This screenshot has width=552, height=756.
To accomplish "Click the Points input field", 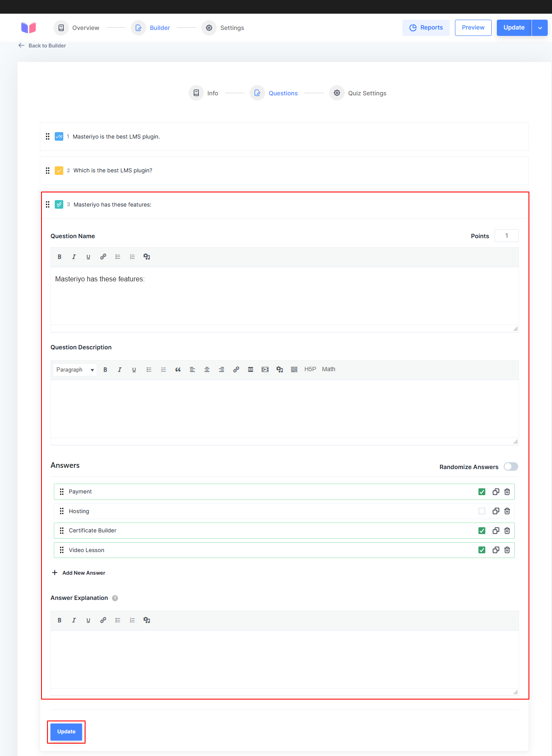I will pyautogui.click(x=507, y=236).
